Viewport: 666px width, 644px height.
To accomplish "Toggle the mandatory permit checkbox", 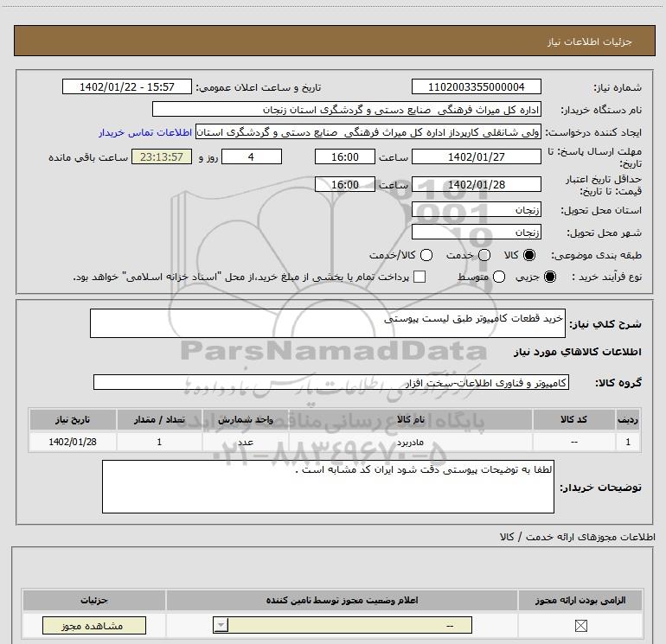I will coord(580,625).
